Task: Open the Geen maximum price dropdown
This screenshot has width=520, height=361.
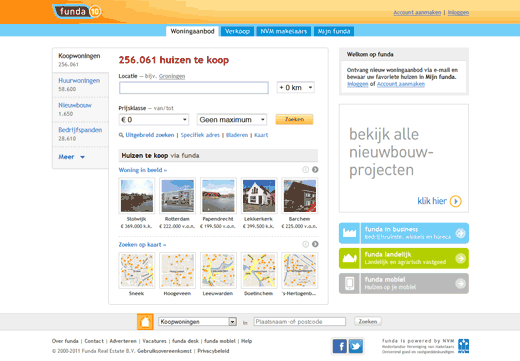Action: [232, 120]
